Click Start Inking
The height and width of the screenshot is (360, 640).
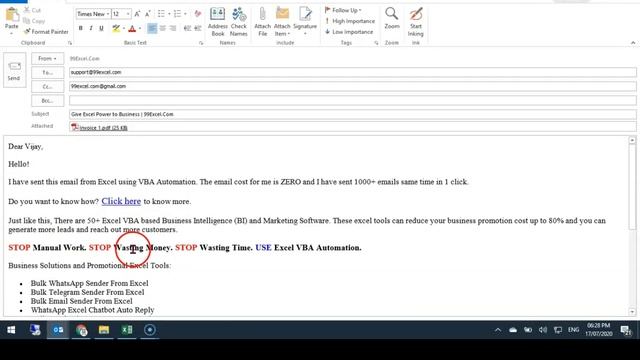coord(416,22)
